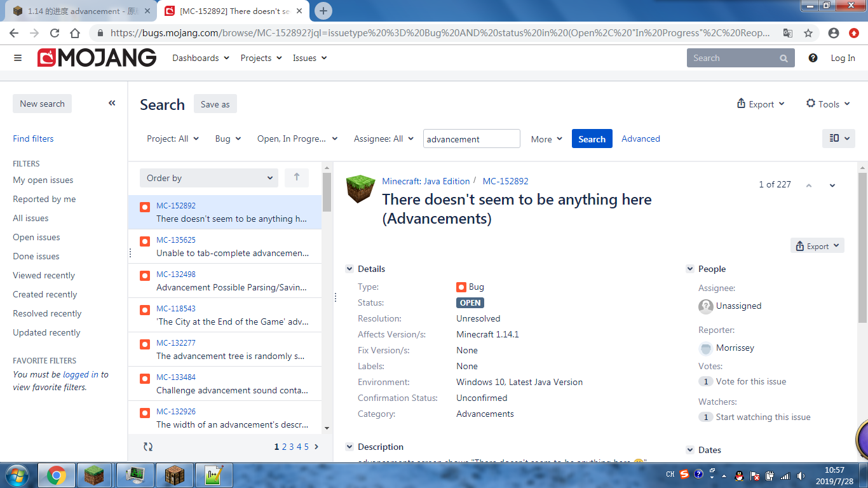This screenshot has width=868, height=488.
Task: Click the hamburger sidebar menu icon
Action: (18, 58)
